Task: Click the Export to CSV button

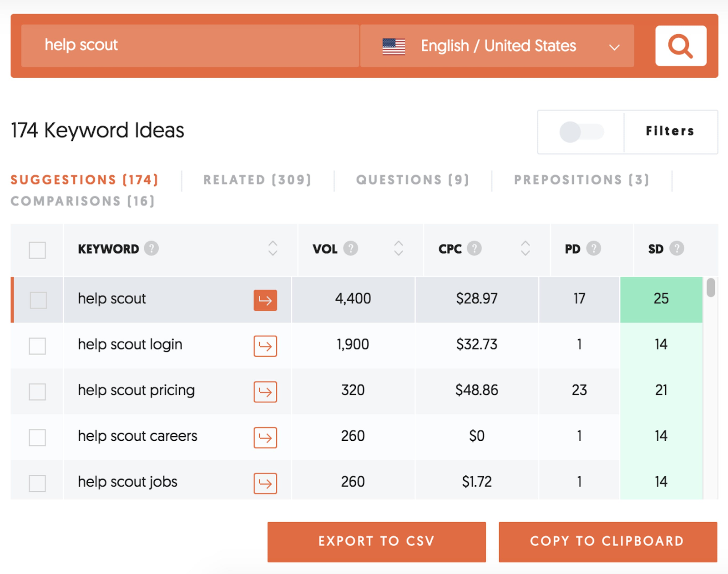Action: [376, 541]
